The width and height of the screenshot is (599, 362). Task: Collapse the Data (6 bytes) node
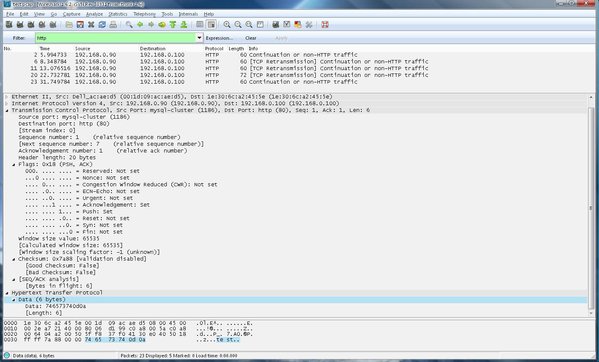[14, 299]
